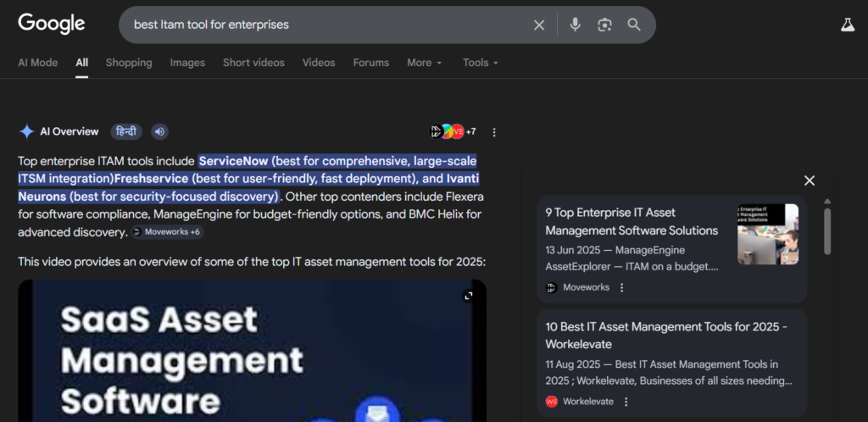868x422 pixels.
Task: Start voice search with microphone icon
Action: tap(575, 25)
